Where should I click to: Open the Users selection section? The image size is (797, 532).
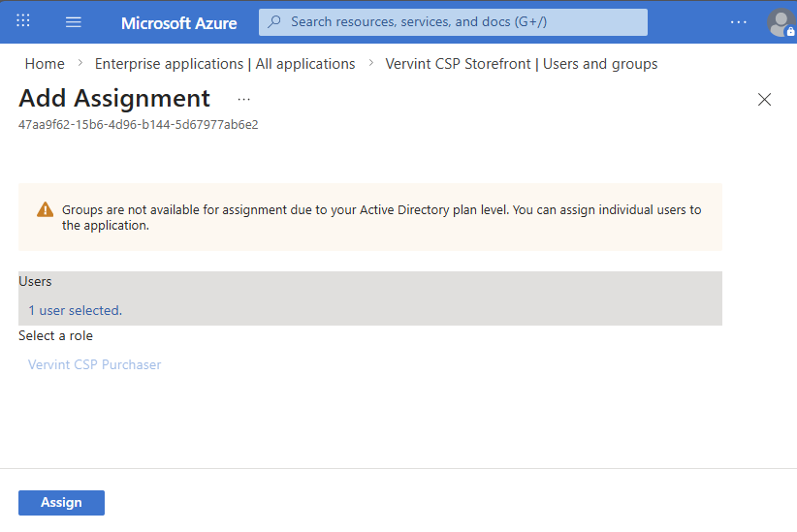tap(370, 298)
